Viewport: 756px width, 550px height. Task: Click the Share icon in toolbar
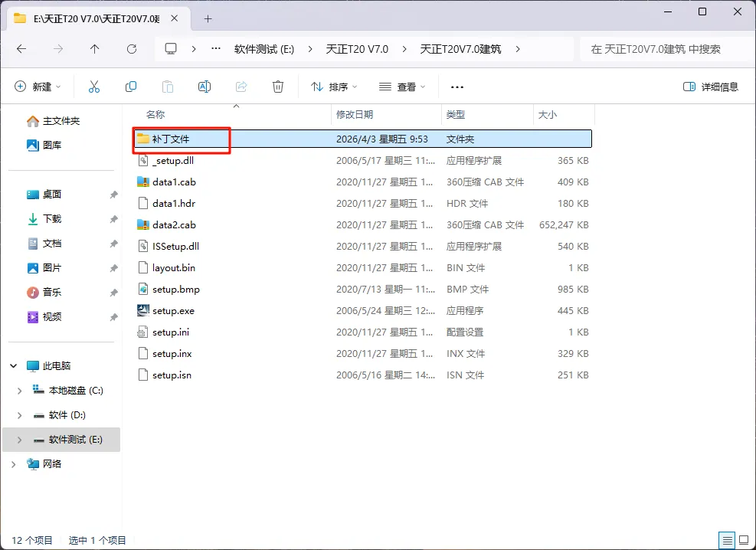click(241, 87)
